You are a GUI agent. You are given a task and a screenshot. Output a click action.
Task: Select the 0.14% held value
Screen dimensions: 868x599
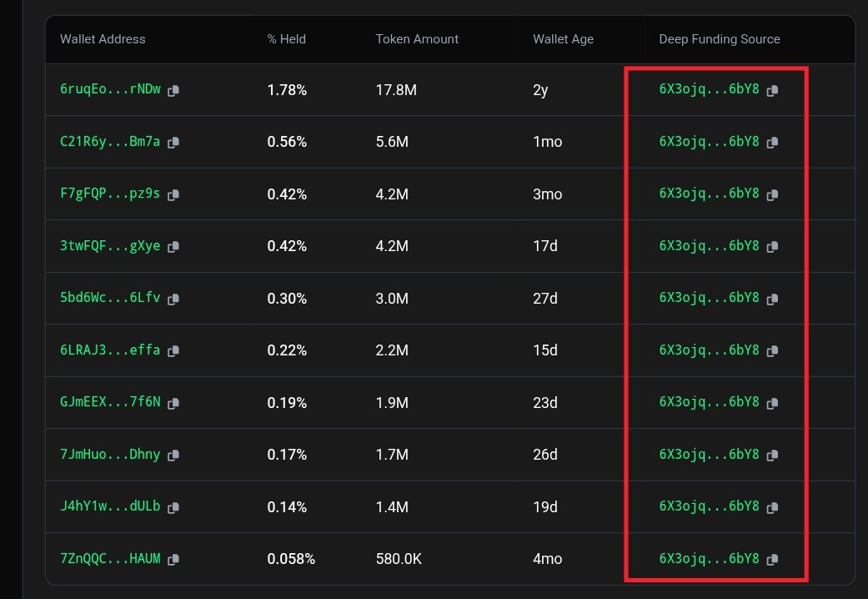tap(287, 507)
